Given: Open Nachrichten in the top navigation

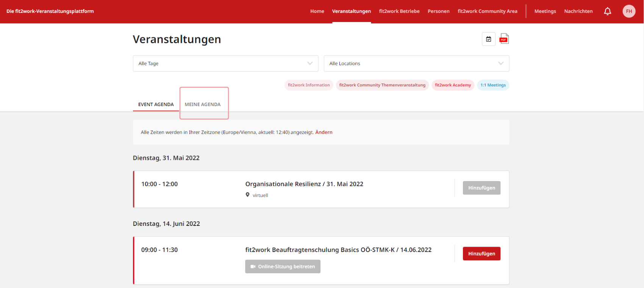Looking at the screenshot, I should click(x=578, y=11).
